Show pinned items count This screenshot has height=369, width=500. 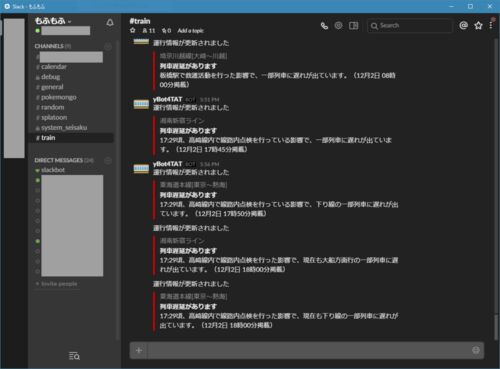coord(166,31)
